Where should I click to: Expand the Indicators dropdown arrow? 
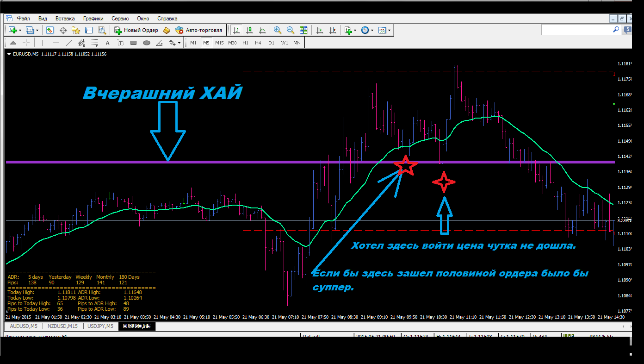(x=355, y=30)
